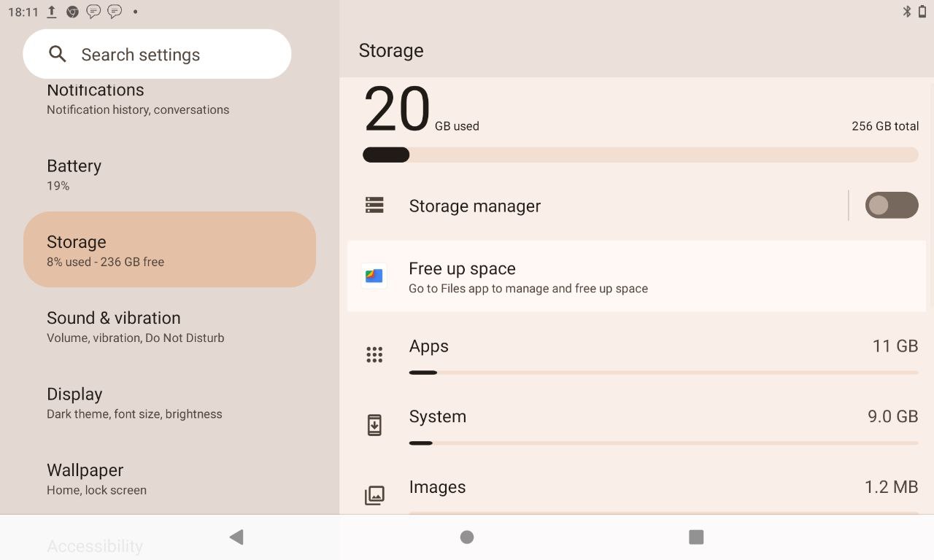This screenshot has height=560, width=934.
Task: Open Wallpaper settings
Action: coord(169,478)
